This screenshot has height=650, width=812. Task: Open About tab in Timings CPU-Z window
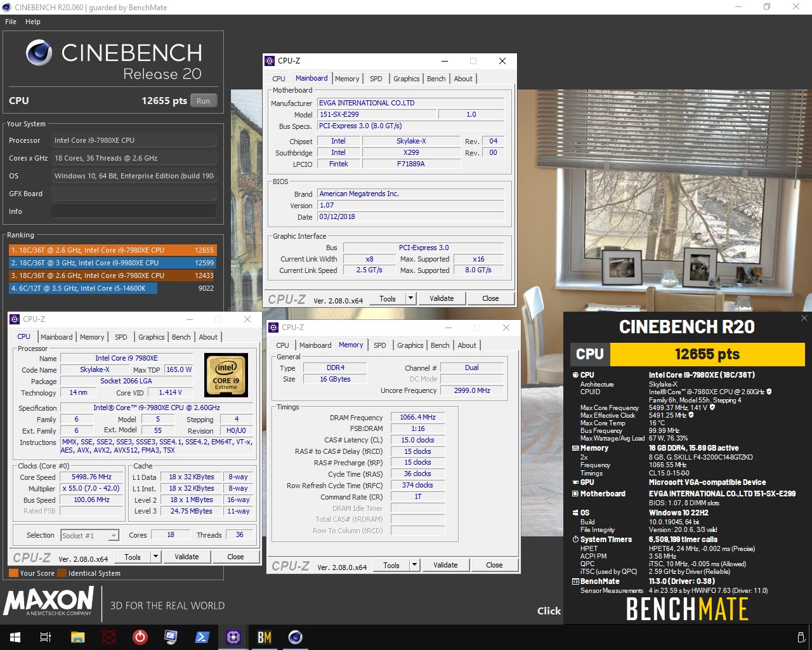click(467, 345)
